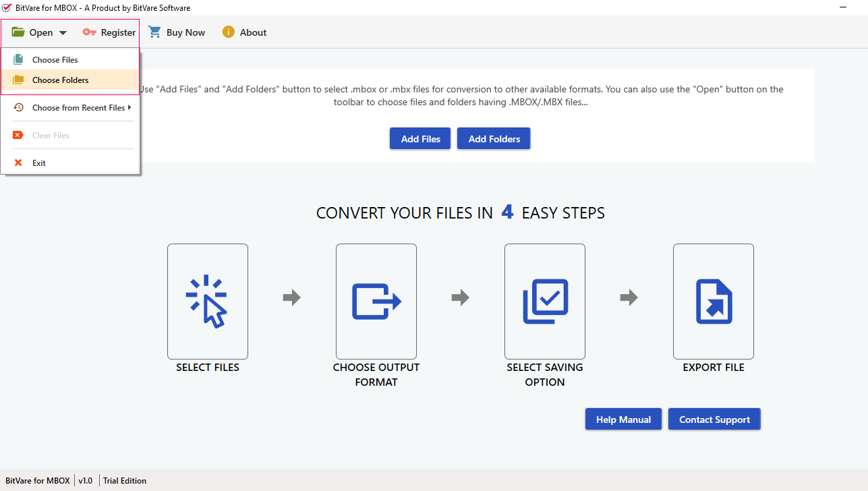This screenshot has height=491, width=868.
Task: Click the Buy Now shopping cart icon
Action: tap(155, 32)
